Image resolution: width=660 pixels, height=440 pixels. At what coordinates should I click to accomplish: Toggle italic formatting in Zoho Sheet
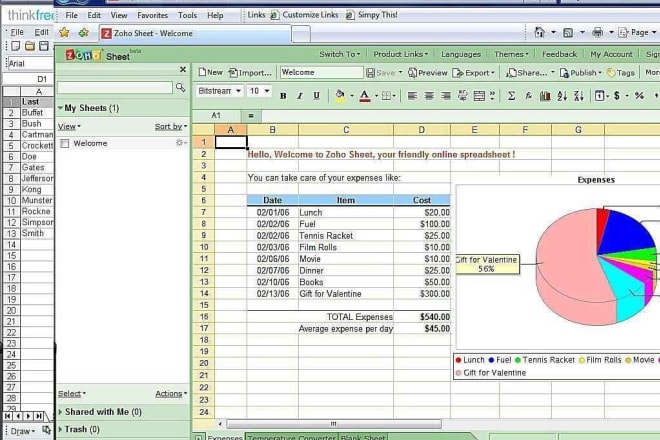300,96
